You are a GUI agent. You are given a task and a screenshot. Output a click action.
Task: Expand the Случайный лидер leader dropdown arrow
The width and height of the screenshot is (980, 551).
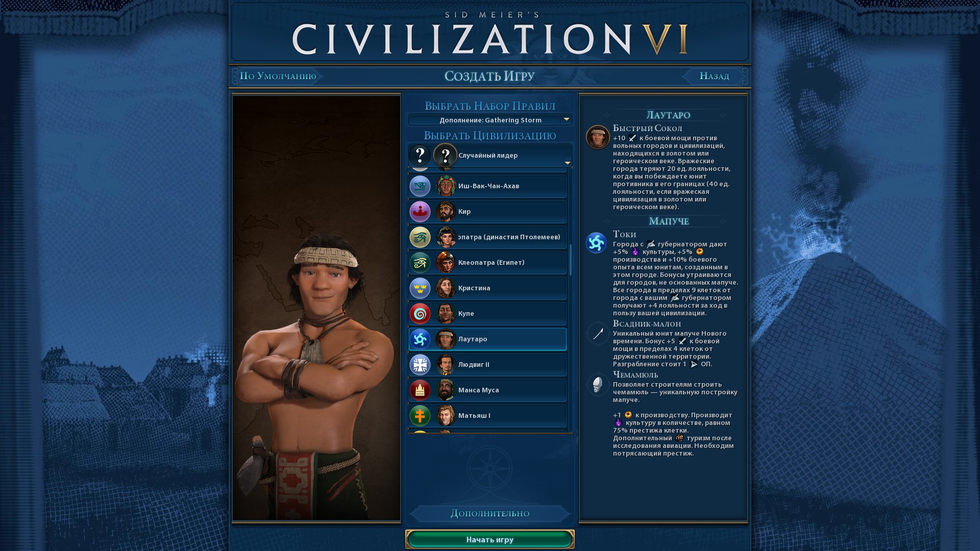[x=567, y=163]
